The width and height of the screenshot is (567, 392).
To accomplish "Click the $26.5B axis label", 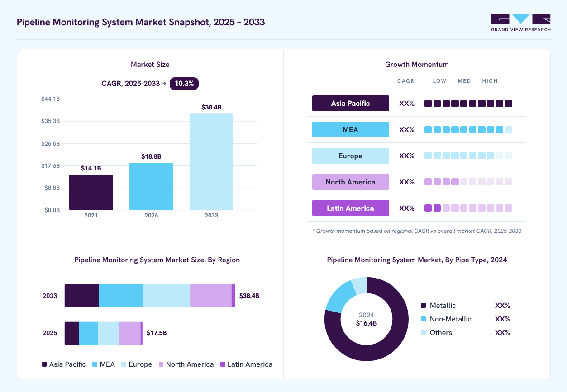I will [50, 143].
